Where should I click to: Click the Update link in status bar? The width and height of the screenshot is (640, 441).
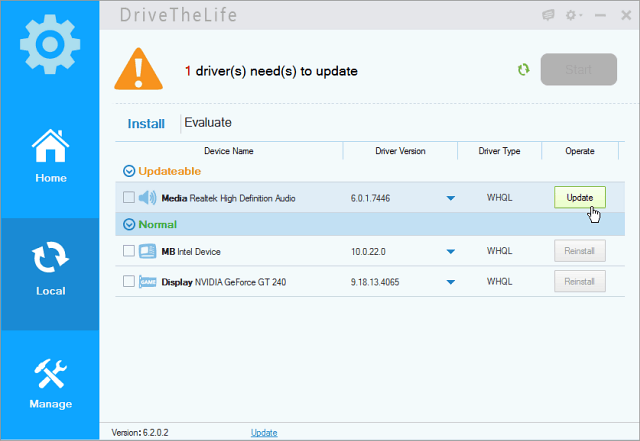(264, 433)
